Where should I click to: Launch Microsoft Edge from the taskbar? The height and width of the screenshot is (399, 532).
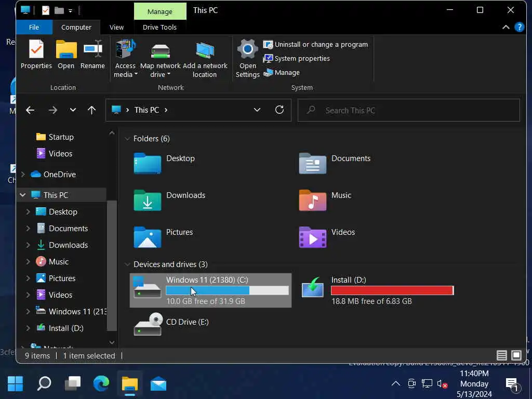point(101,384)
